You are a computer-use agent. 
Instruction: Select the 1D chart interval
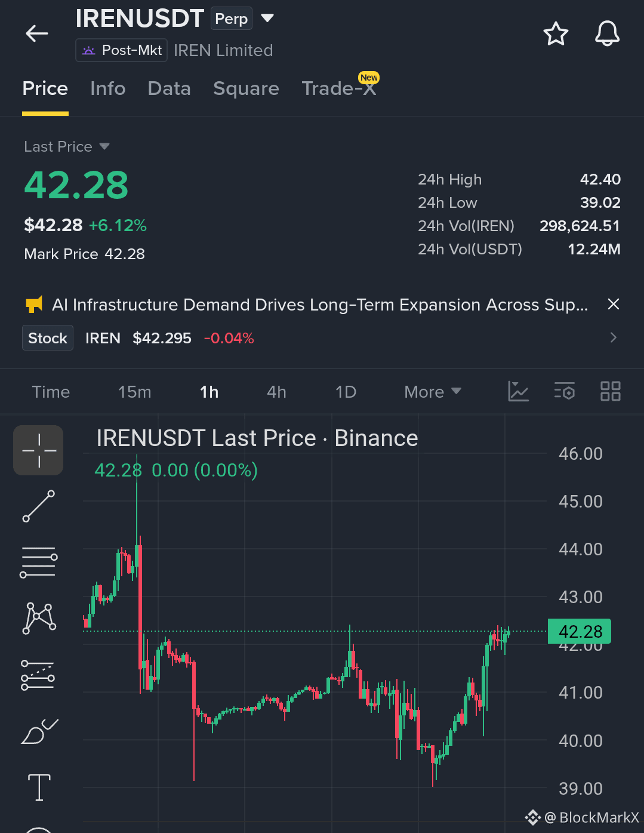[346, 392]
